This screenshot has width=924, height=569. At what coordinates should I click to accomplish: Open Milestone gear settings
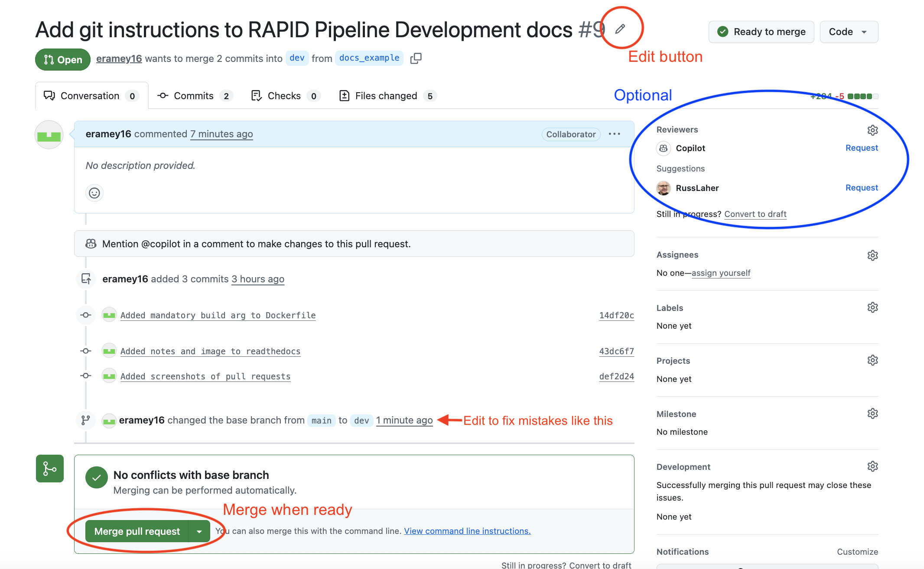coord(872,414)
